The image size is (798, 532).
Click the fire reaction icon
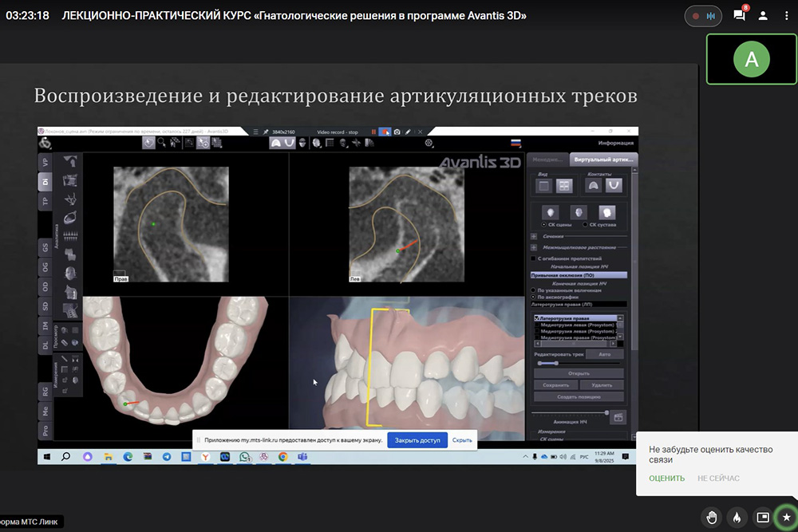tap(737, 518)
